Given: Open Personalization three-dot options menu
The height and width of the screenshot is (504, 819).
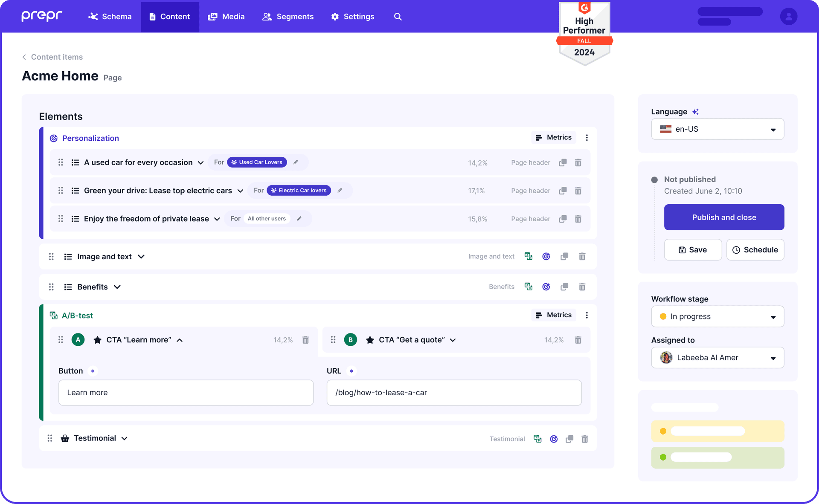Looking at the screenshot, I should [587, 138].
